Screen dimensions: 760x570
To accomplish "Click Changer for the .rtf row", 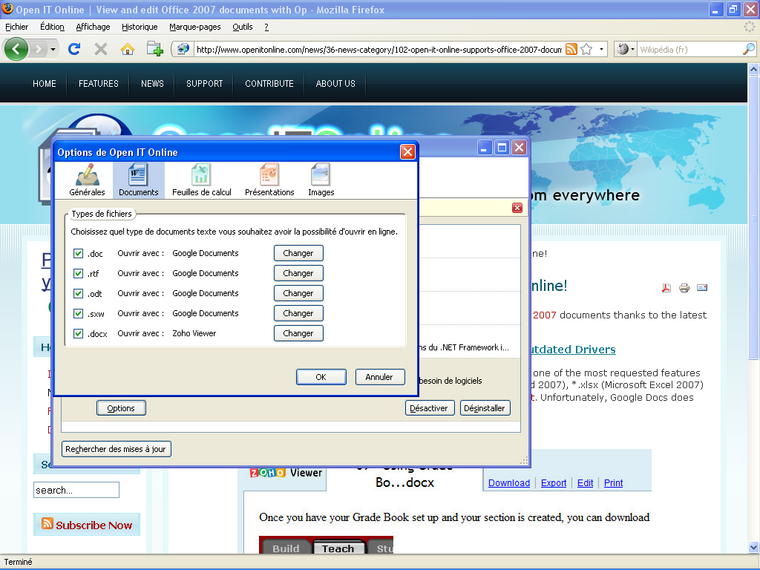I will [298, 273].
